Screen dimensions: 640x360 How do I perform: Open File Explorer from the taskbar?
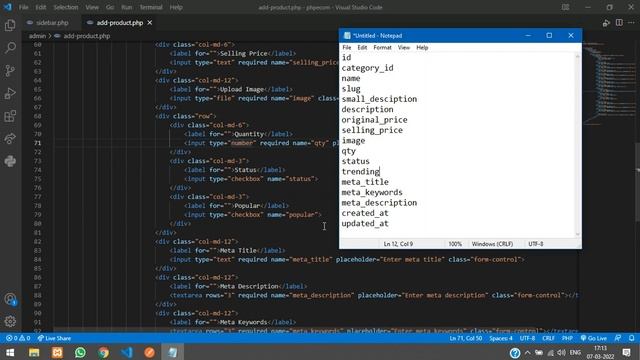pos(34,352)
